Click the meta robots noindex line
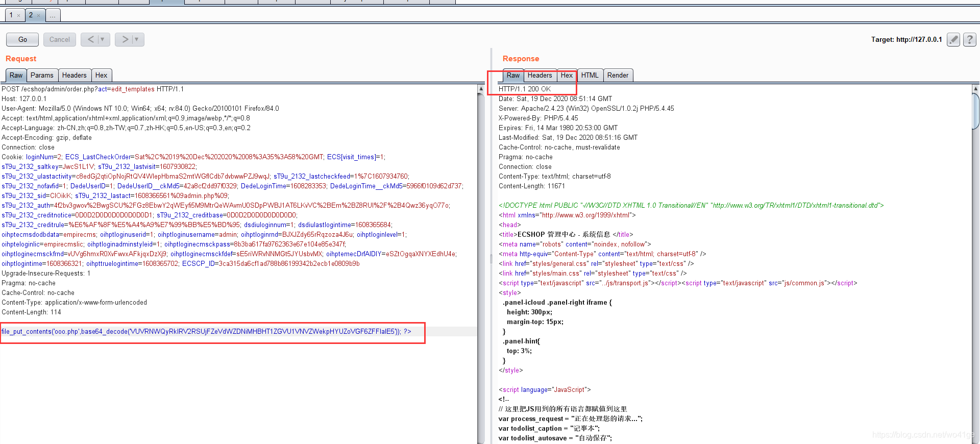This screenshot has width=980, height=444. (x=575, y=244)
